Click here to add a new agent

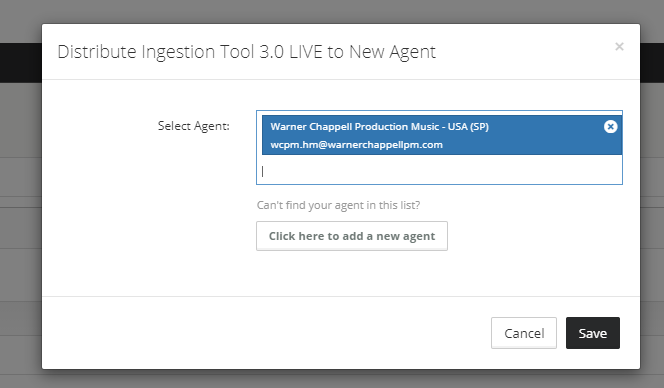click(x=352, y=236)
